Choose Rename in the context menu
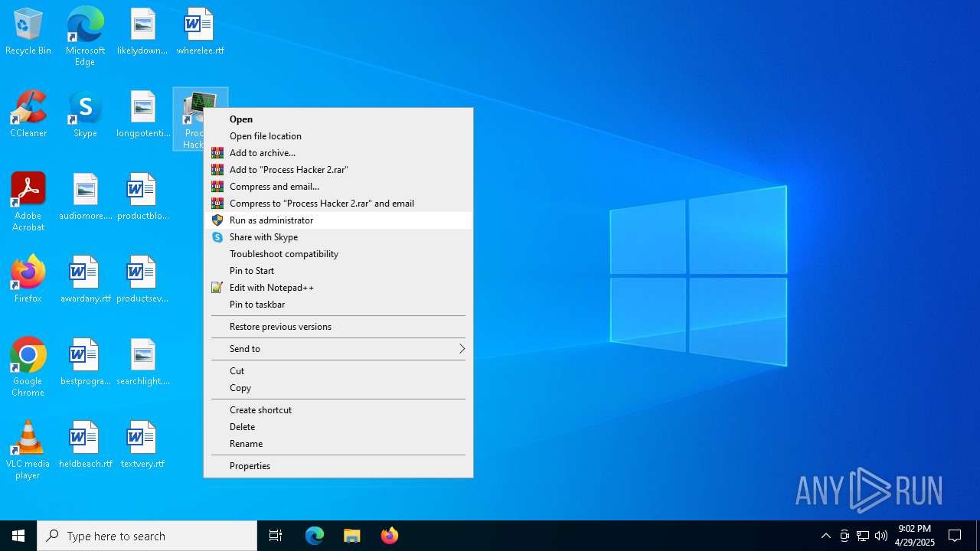This screenshot has height=551, width=980. [338, 444]
